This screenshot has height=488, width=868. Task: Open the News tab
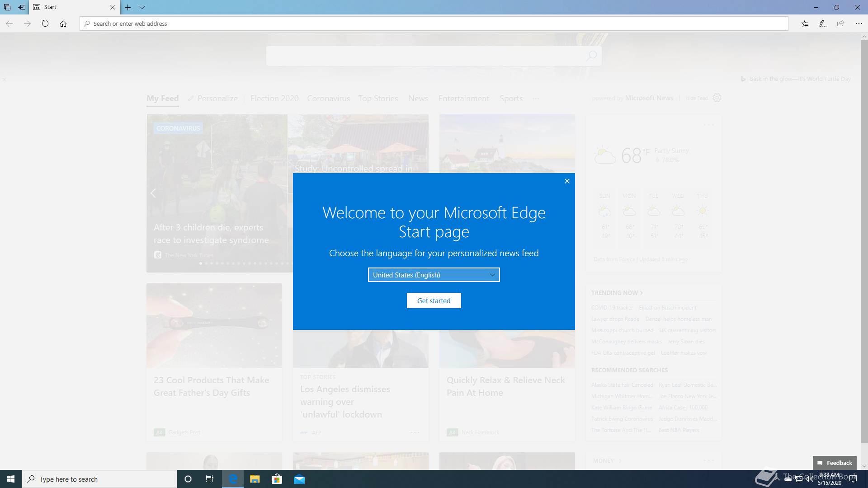[x=418, y=99]
